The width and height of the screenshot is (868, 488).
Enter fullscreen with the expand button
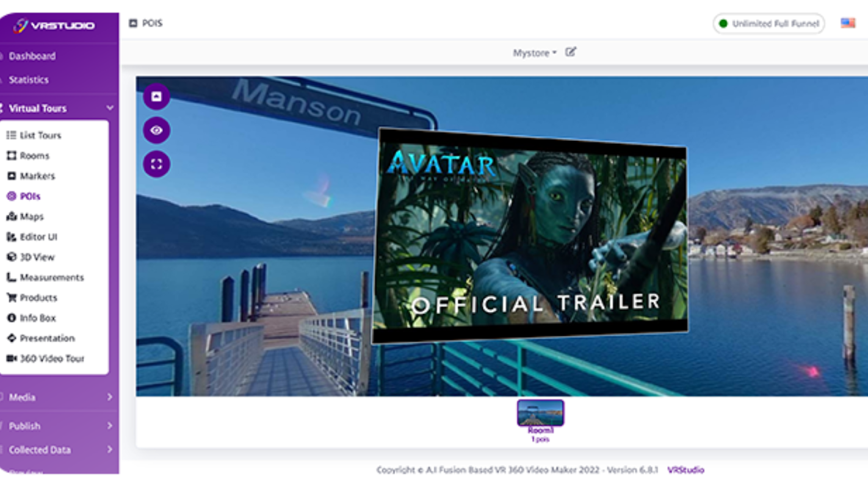[x=156, y=164]
